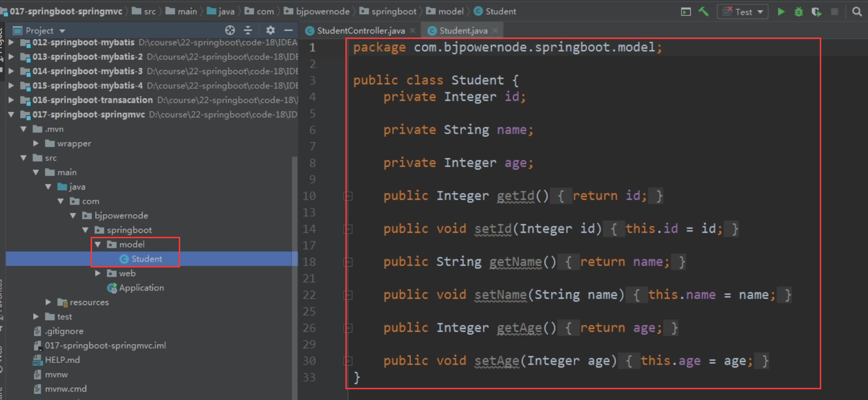Click line number 8 in gutter

coord(312,163)
